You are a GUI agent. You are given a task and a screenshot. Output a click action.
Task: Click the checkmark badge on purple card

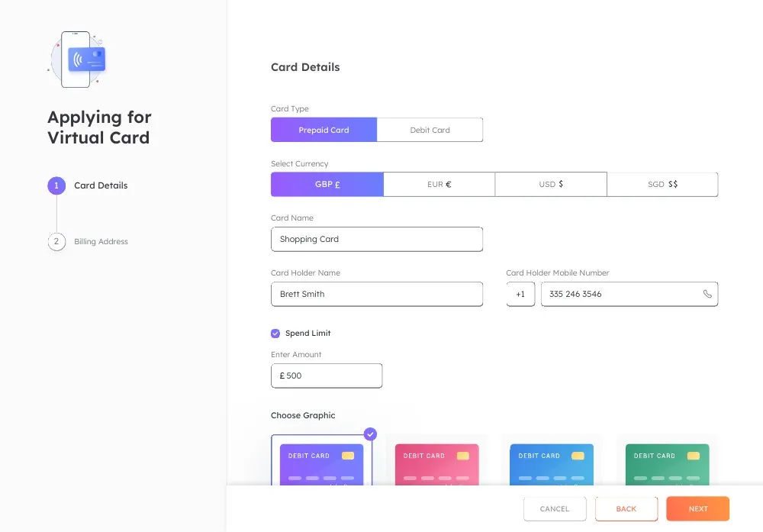(370, 434)
